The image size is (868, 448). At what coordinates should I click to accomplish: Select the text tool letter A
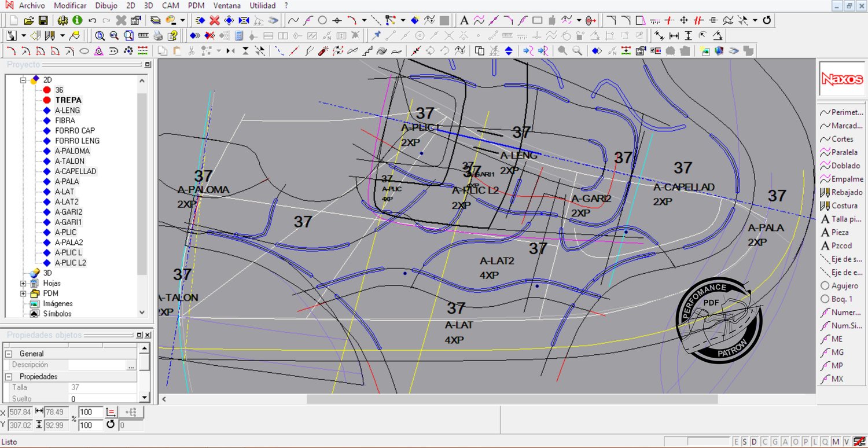(x=464, y=20)
